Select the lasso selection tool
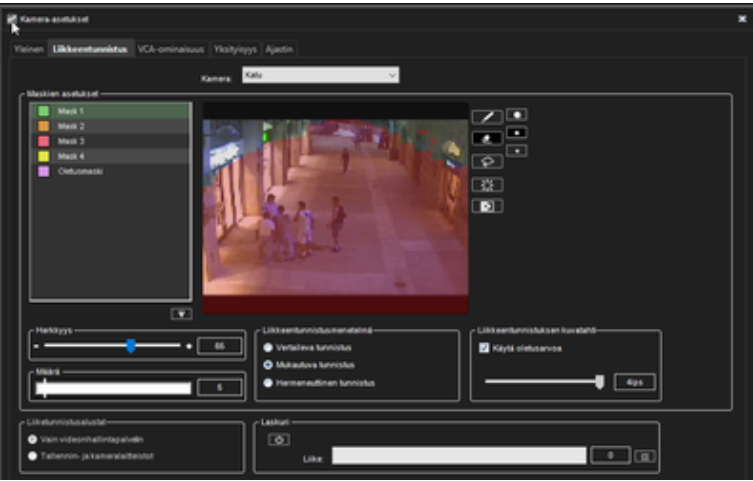Viewport: 753px width, 481px height. pyautogui.click(x=487, y=160)
